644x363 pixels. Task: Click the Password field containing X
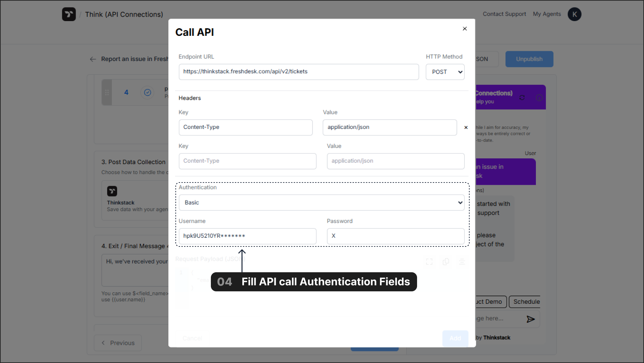point(395,236)
